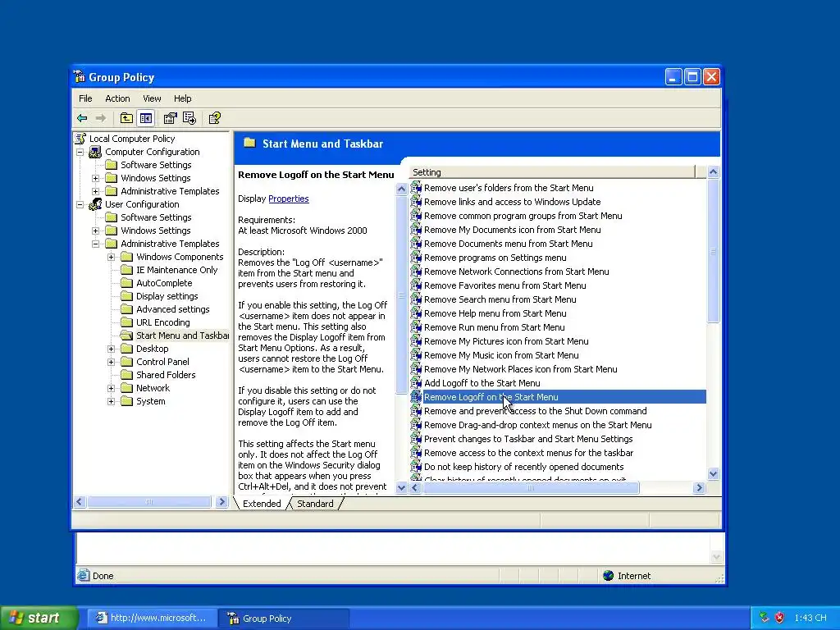The height and width of the screenshot is (630, 840).
Task: Click the Computer Configuration icon in tree
Action: 95,152
